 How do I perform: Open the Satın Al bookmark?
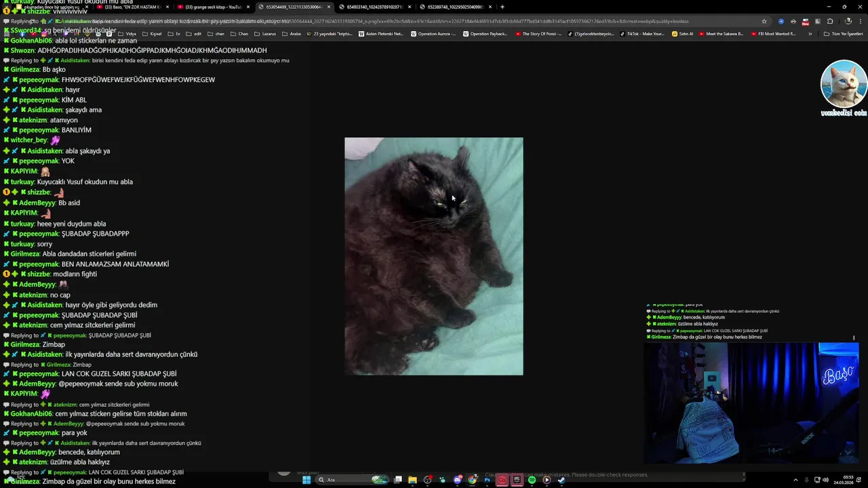click(x=683, y=34)
